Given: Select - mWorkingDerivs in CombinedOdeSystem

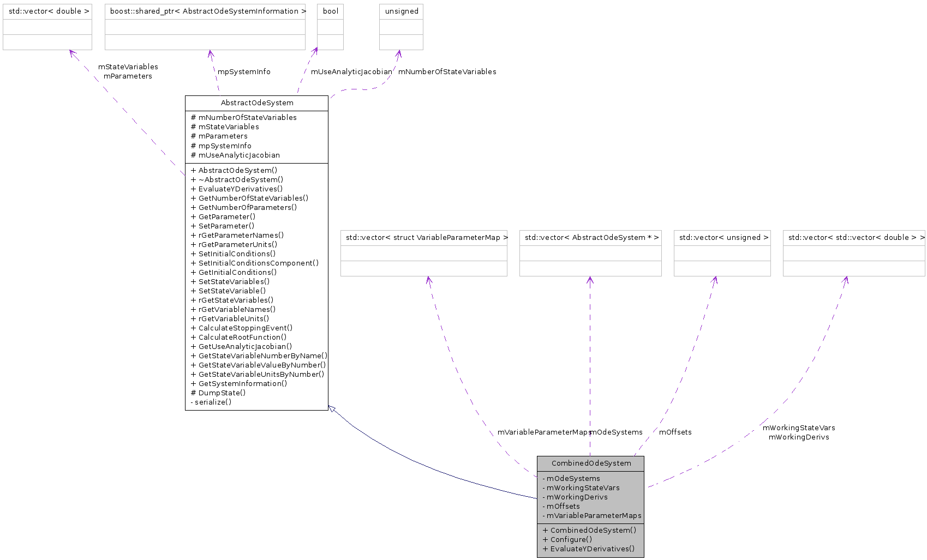Looking at the screenshot, I should 575,497.
